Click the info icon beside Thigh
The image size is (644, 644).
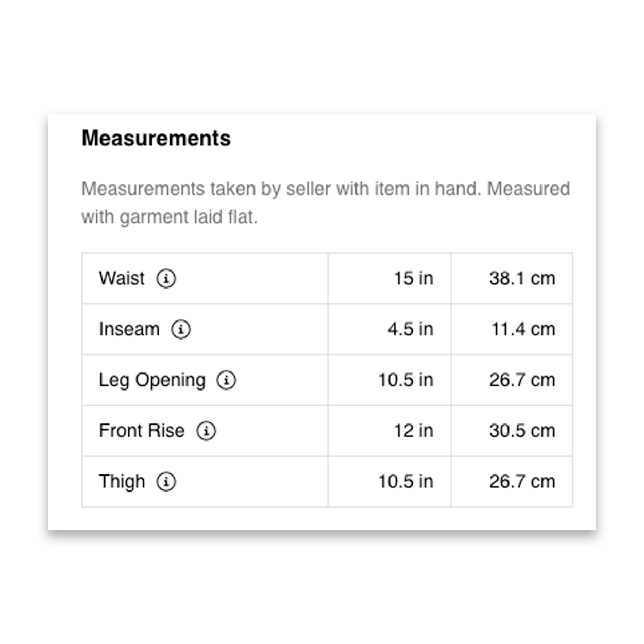click(x=166, y=482)
